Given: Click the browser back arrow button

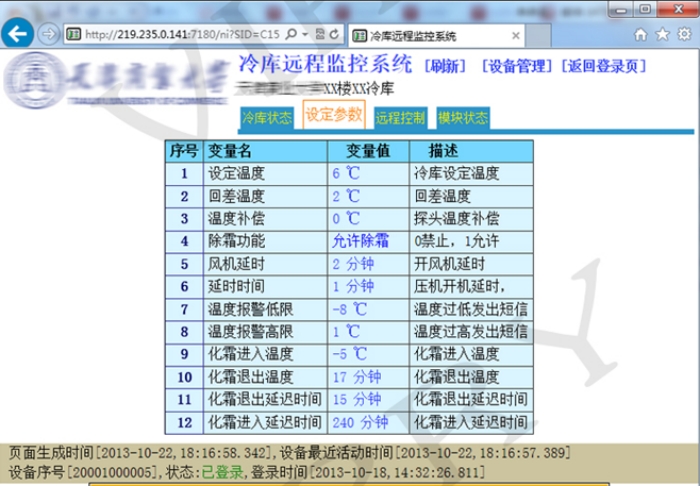Looking at the screenshot, I should tap(17, 34).
